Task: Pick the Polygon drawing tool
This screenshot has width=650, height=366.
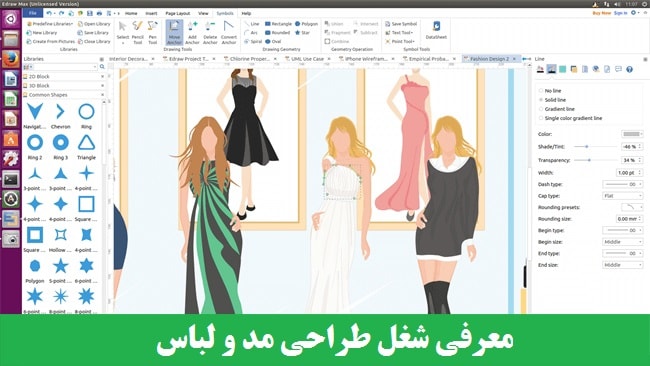Action: pyautogui.click(x=306, y=24)
